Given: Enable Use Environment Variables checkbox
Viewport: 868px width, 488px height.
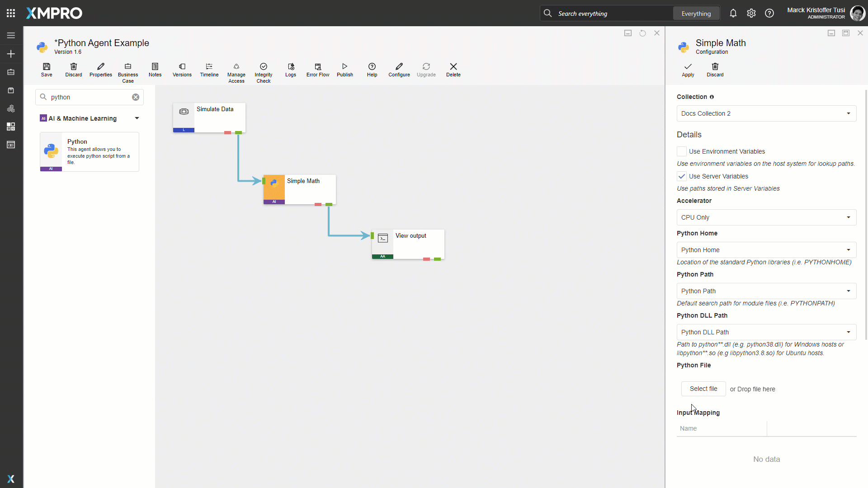Looking at the screenshot, I should pos(681,151).
